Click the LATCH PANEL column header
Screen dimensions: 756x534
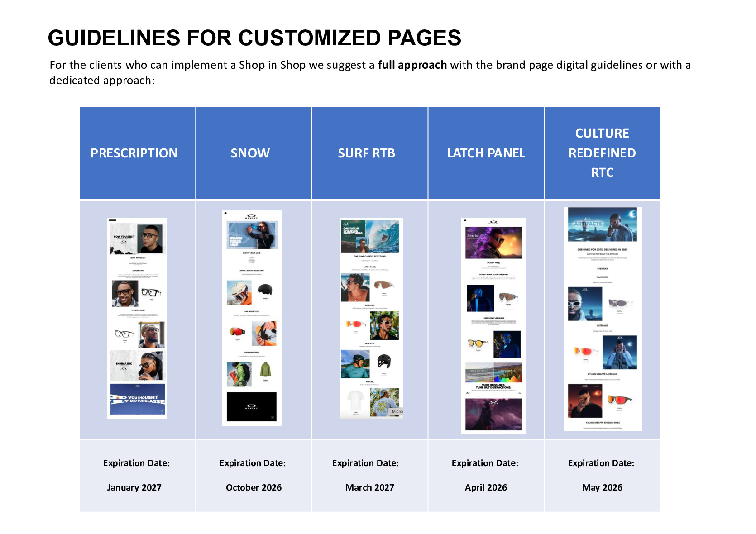click(x=486, y=153)
